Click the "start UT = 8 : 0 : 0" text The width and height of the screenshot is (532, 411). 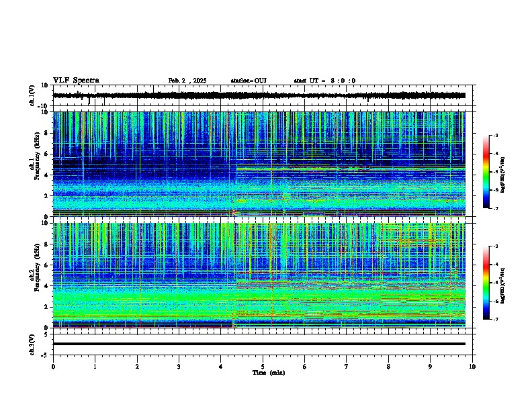tap(324, 81)
